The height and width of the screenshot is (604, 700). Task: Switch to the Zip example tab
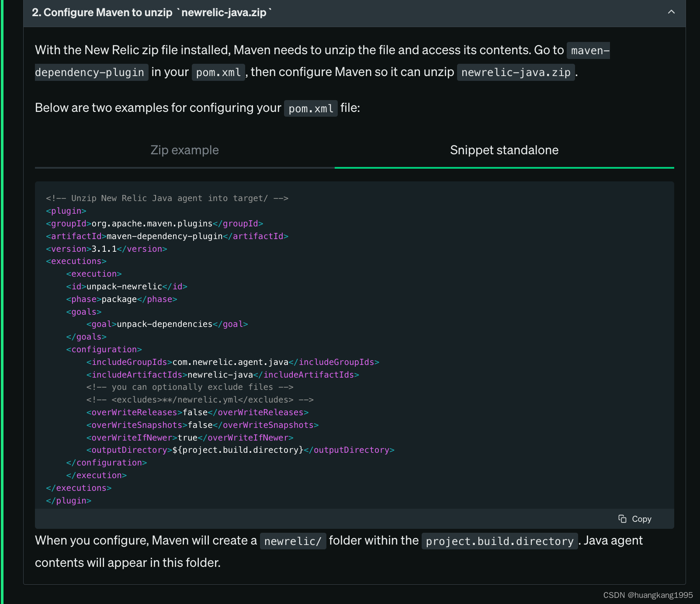pyautogui.click(x=184, y=150)
